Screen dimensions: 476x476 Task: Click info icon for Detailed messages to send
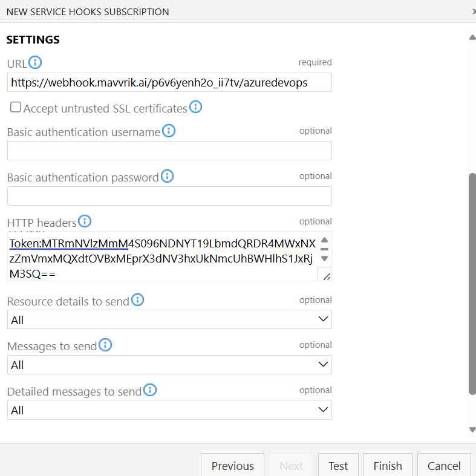[150, 390]
